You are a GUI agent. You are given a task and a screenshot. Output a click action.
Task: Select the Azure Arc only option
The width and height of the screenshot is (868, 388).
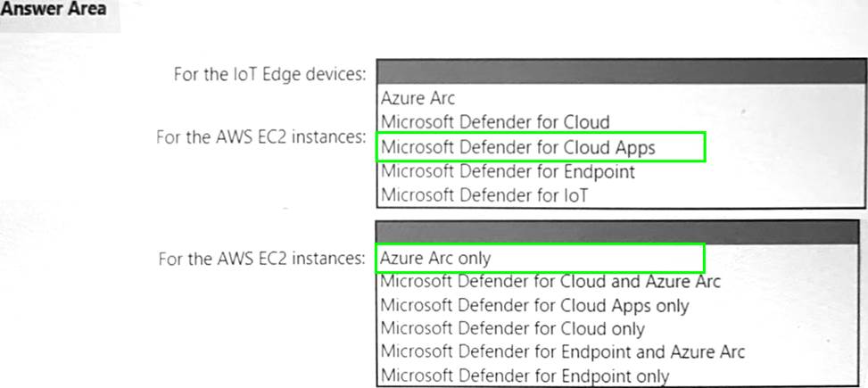pos(436,258)
